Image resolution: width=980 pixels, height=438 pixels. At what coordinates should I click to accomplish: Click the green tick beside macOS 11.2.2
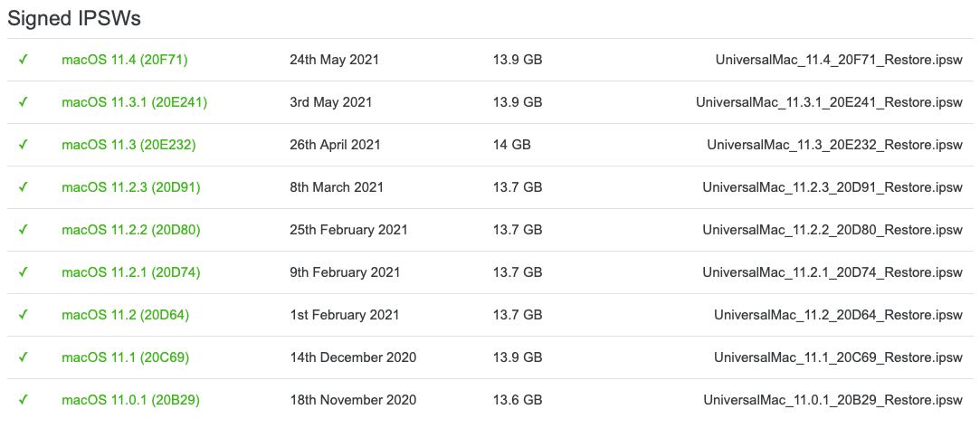(24, 230)
